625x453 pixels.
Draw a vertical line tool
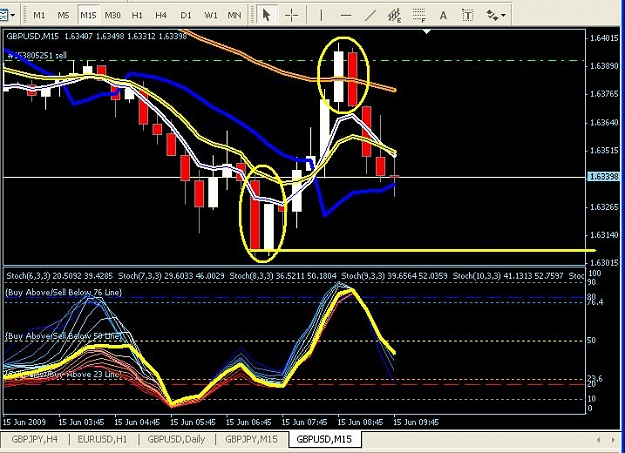click(321, 16)
